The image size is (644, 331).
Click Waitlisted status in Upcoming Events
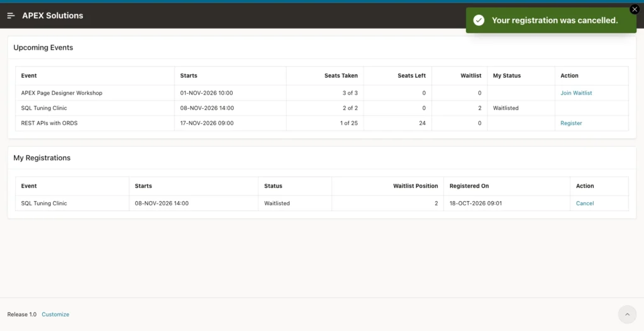pyautogui.click(x=506, y=108)
